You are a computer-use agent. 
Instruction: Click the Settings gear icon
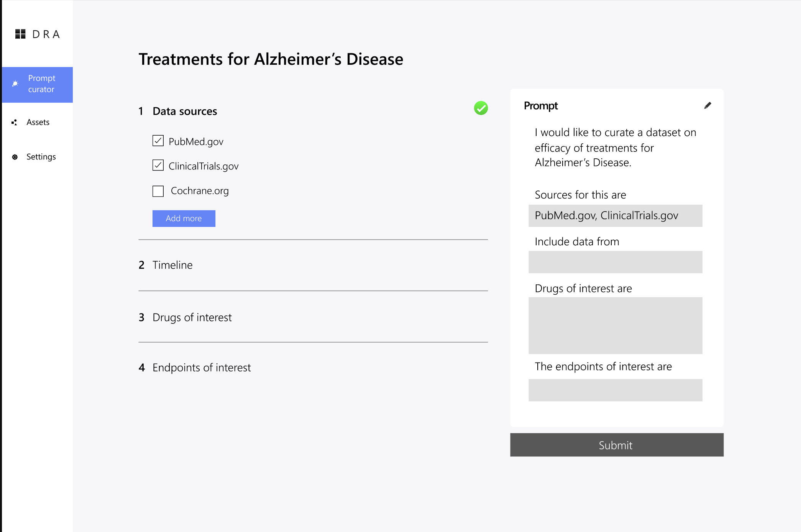pos(15,157)
